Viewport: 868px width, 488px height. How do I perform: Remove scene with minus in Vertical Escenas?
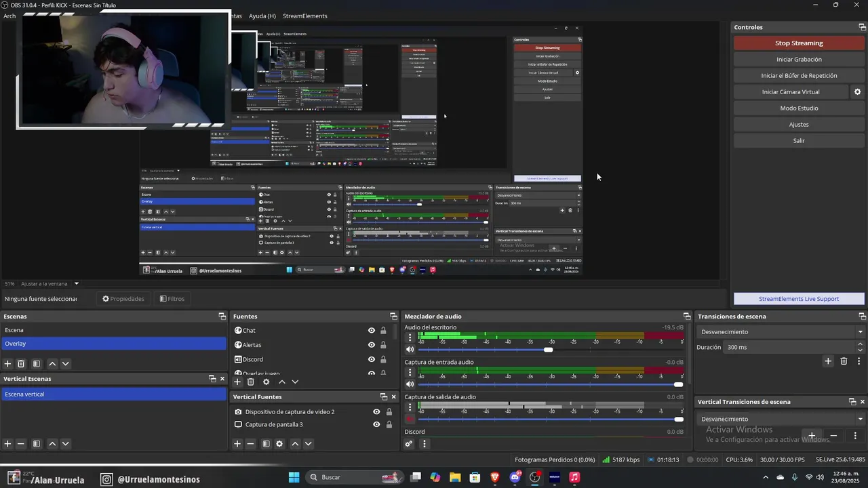pyautogui.click(x=21, y=444)
